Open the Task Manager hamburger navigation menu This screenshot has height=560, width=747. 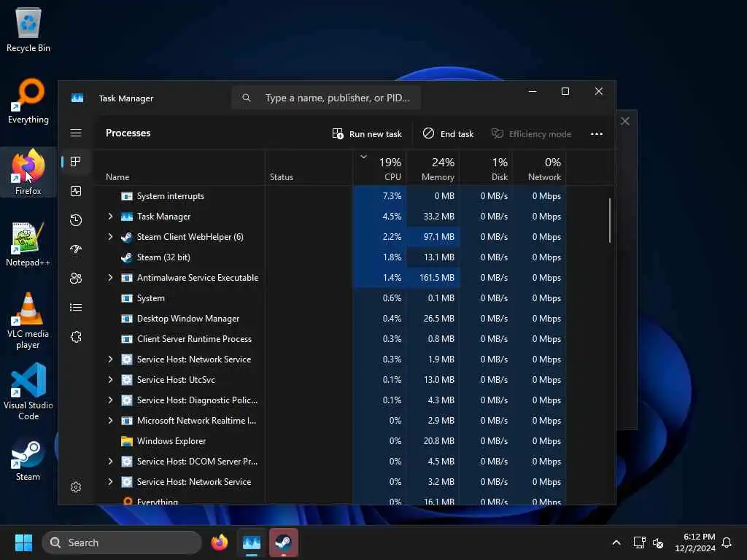[76, 133]
